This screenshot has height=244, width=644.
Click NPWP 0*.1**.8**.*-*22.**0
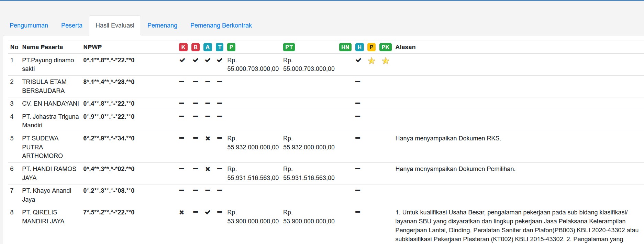tap(109, 60)
